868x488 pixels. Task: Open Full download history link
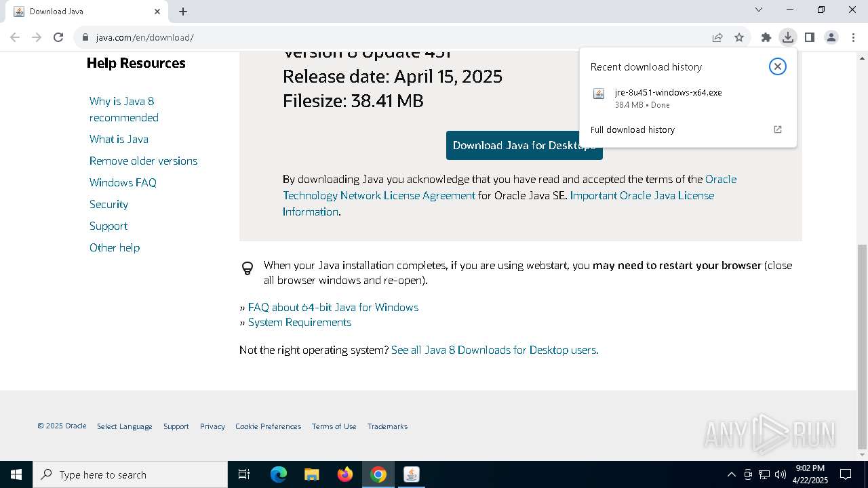click(x=632, y=129)
